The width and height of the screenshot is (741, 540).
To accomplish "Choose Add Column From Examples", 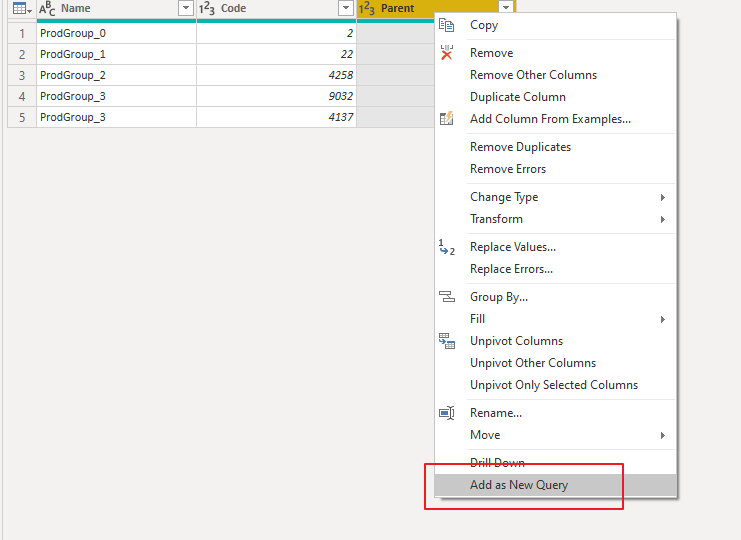I will coord(556,119).
